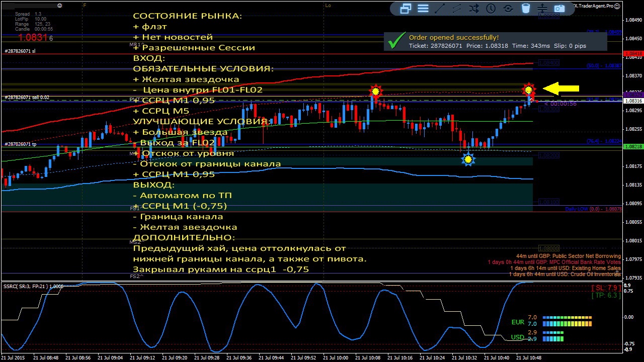The width and height of the screenshot is (644, 362).
Task: Click 'Order opened successfully!' message
Action: click(x=454, y=37)
